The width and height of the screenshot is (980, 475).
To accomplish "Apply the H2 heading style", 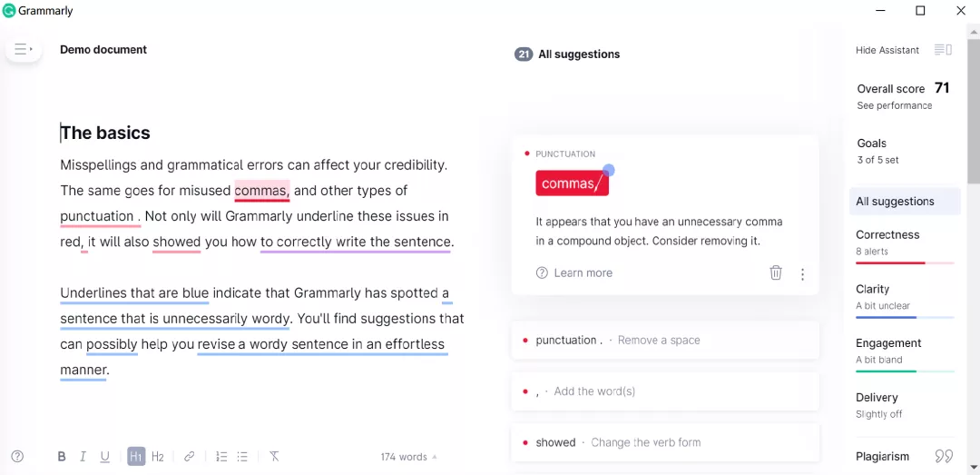I will pos(158,457).
